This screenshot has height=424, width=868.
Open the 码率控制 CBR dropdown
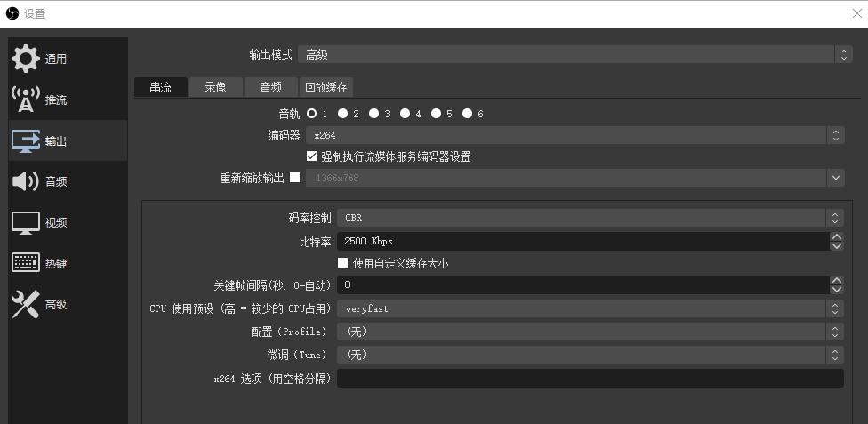591,218
